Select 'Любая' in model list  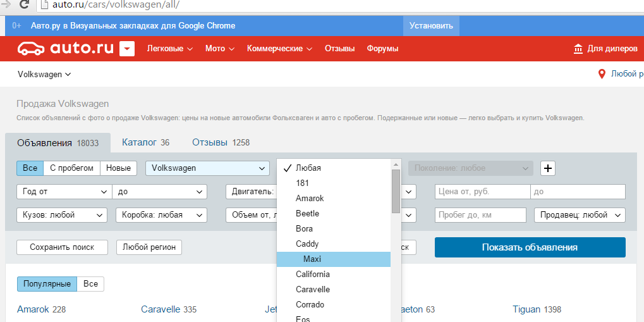click(x=334, y=168)
